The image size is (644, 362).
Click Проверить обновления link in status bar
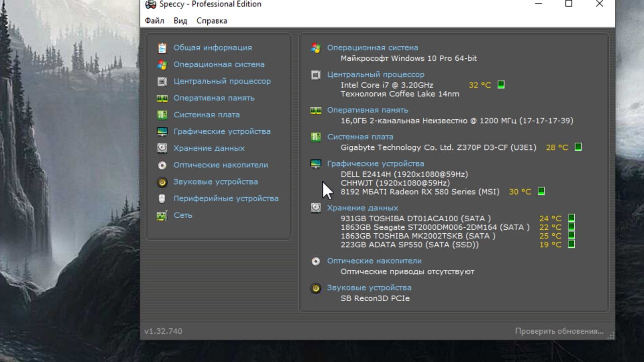[559, 331]
